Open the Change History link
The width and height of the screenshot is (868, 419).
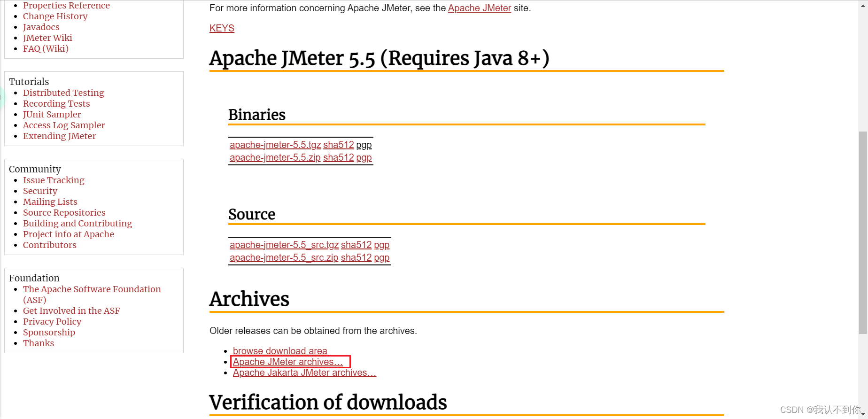coord(55,16)
